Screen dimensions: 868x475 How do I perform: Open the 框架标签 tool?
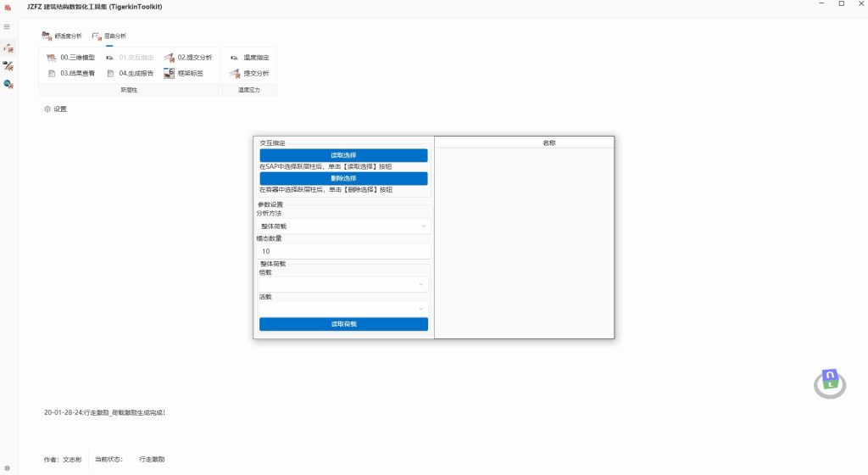point(184,73)
